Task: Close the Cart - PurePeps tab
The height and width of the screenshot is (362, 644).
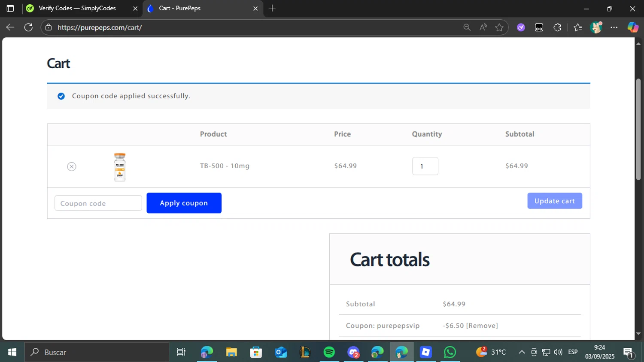Action: tap(255, 9)
